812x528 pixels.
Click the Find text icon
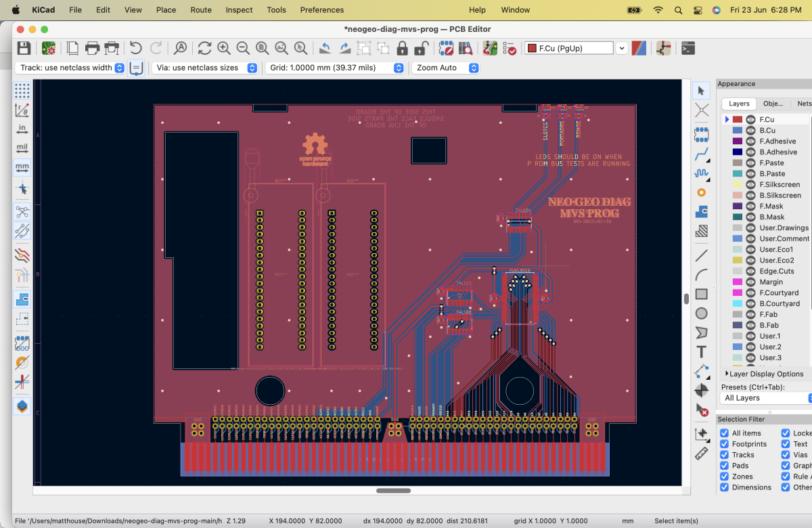(181, 48)
